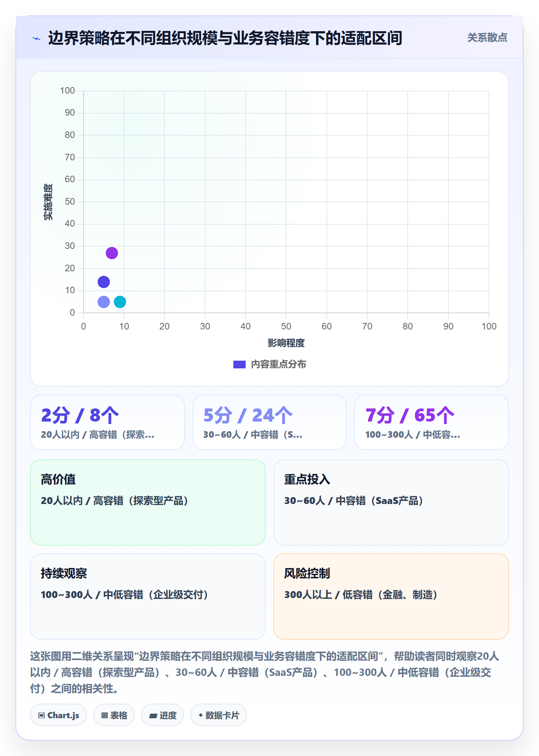This screenshot has height=756, width=539.
Task: Click the 表格 tag
Action: [114, 716]
